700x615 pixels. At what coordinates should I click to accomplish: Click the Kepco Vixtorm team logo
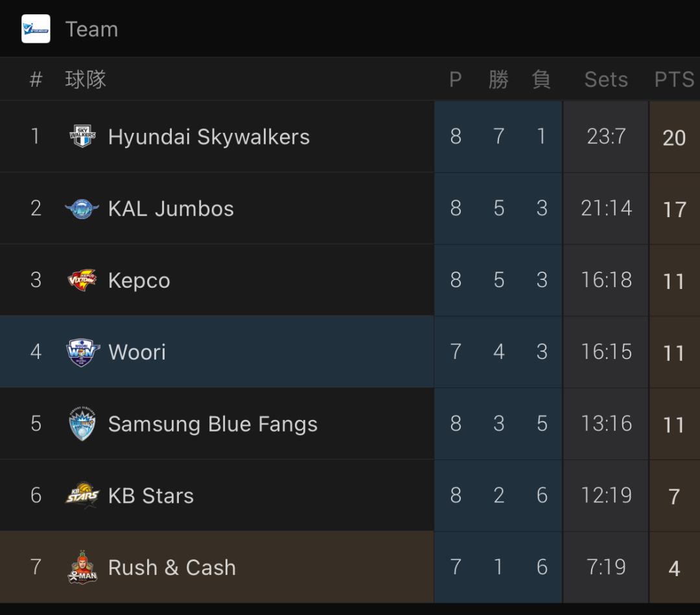click(82, 280)
